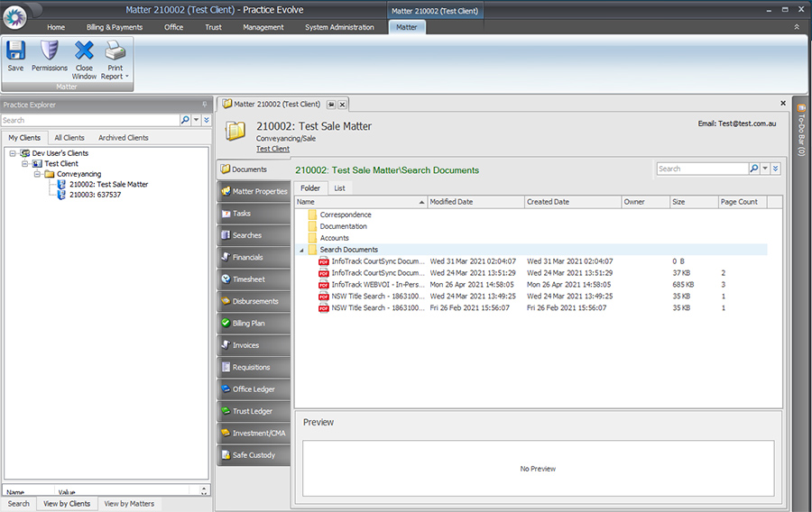
Task: Open the Invoices section
Action: [x=254, y=345]
